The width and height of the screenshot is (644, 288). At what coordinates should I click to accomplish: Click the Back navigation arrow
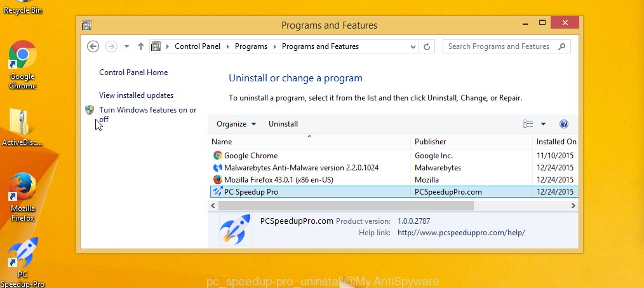pyautogui.click(x=93, y=46)
